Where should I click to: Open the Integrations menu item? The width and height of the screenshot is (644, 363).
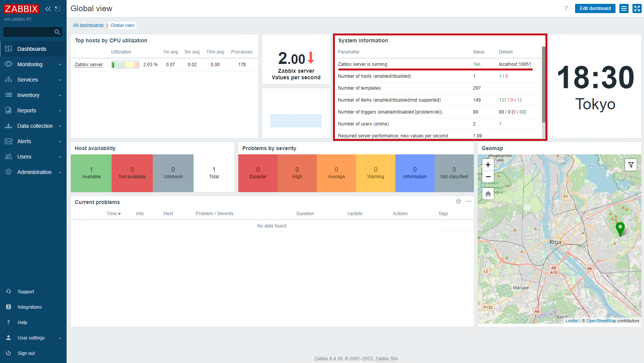point(33,307)
